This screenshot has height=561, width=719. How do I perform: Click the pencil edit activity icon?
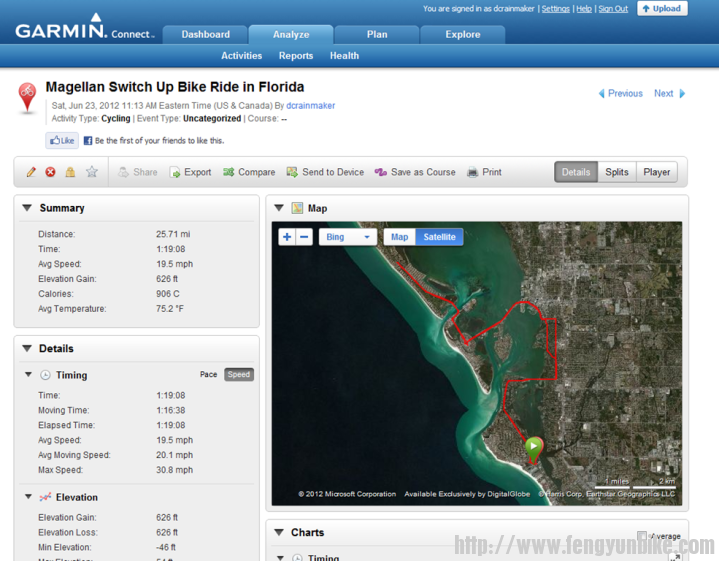click(31, 172)
